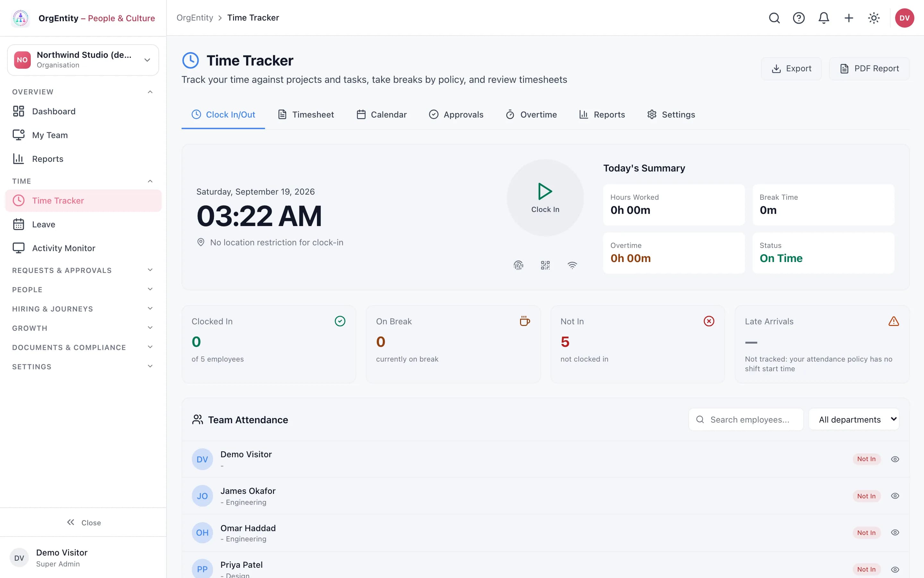The width and height of the screenshot is (924, 578).
Task: Expand the HIRING & JOURNEYS section
Action: click(x=83, y=309)
